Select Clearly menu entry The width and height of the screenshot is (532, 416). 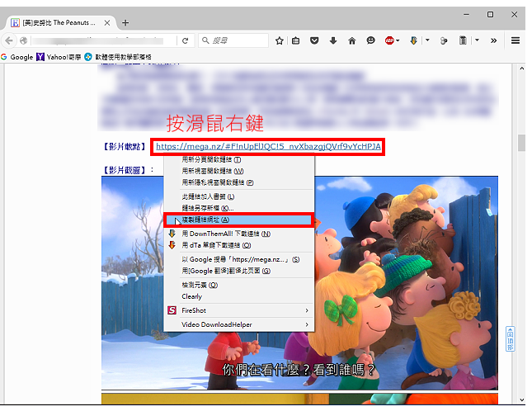point(239,296)
